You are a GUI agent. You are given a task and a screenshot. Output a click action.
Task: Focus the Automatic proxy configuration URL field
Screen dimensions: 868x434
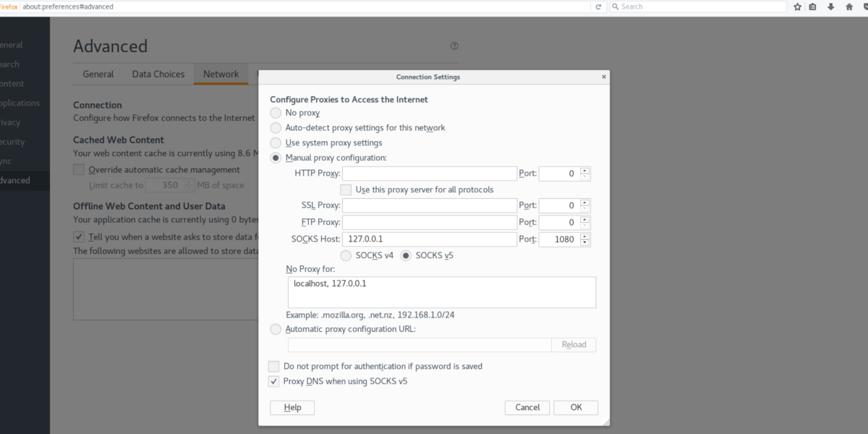[x=420, y=344]
